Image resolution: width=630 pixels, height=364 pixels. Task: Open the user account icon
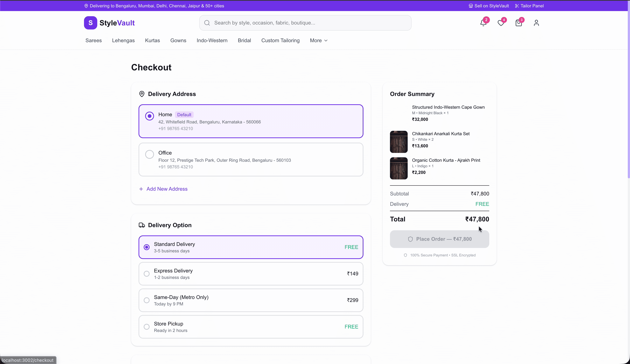coord(536,23)
